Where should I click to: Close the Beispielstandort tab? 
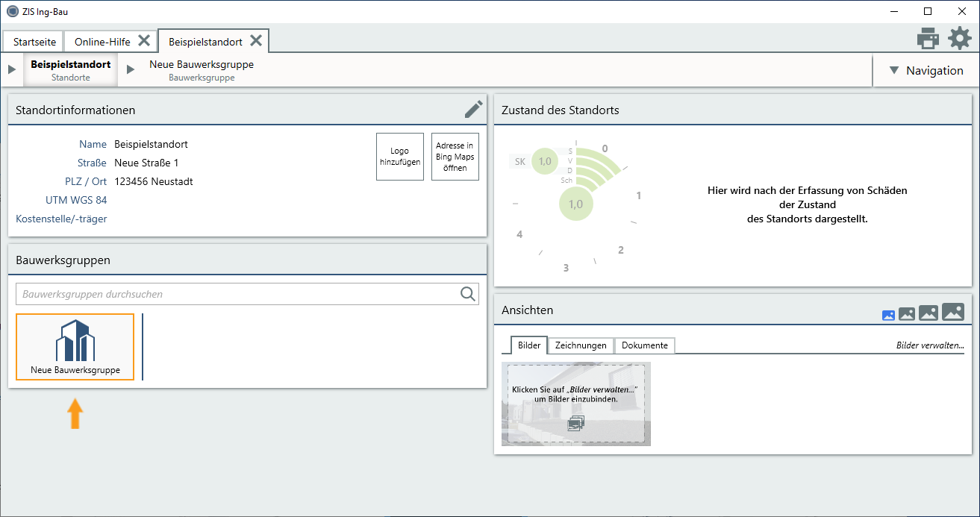[256, 41]
